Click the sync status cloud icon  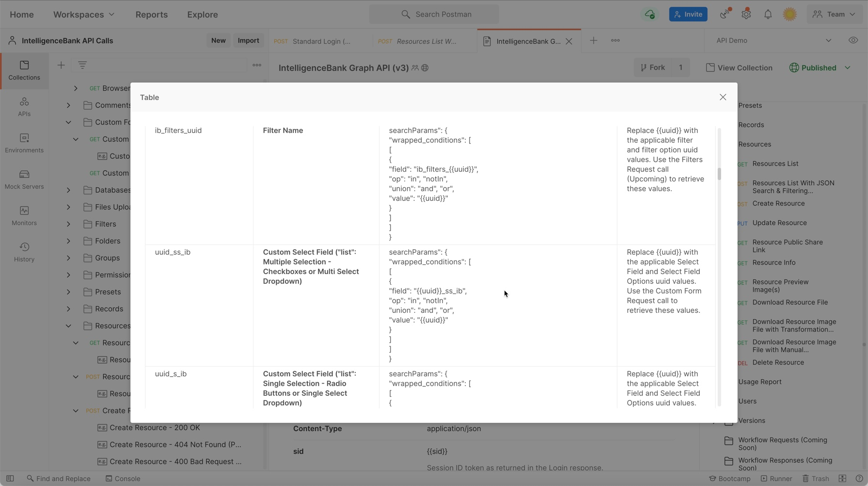click(649, 15)
